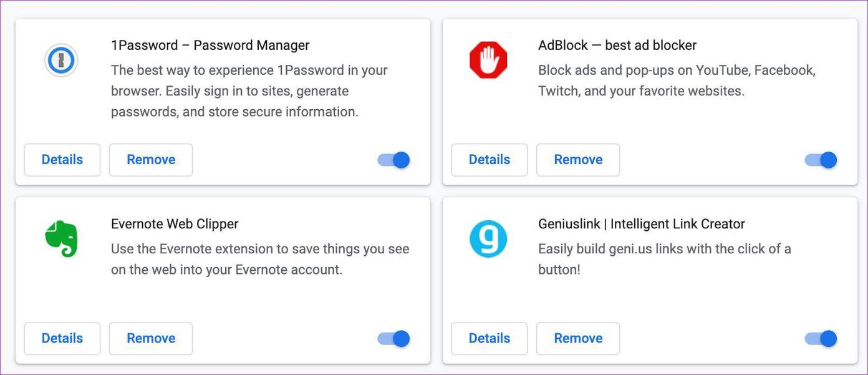Open Geniuslink extension Details
Viewport: 868px width, 375px height.
489,338
